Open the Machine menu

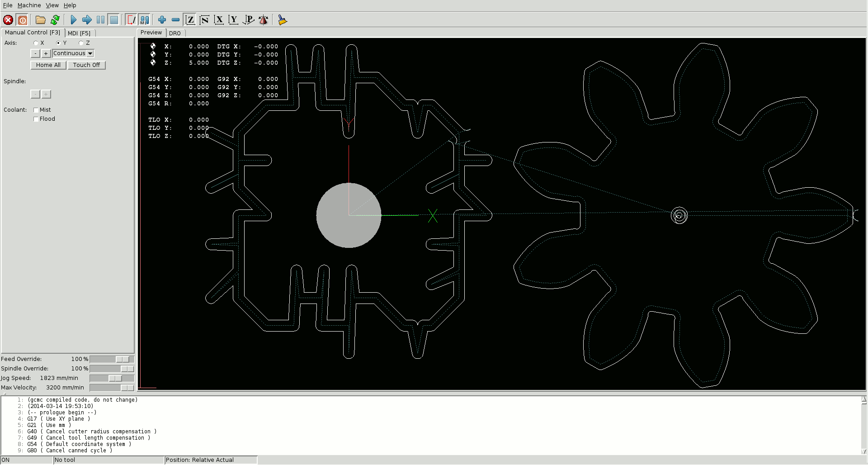pos(29,5)
